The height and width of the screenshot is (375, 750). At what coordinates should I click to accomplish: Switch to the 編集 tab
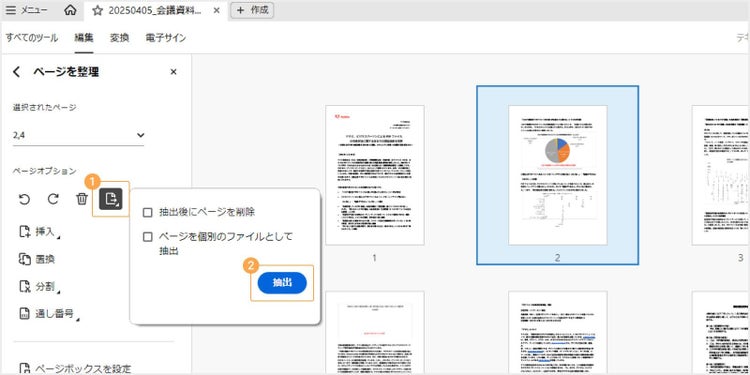(84, 38)
